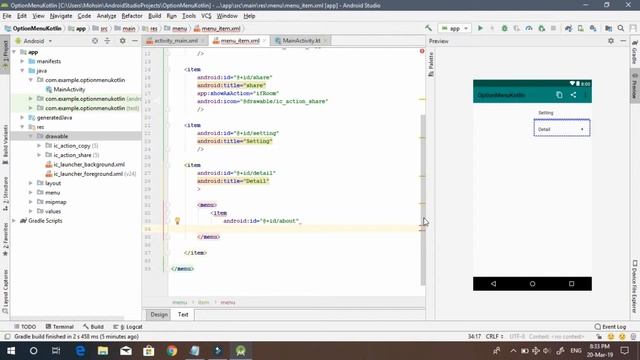Screen dimensions: 640x360
Task: Select ic_launcher_foreground.xml file
Action: pyautogui.click(x=90, y=174)
